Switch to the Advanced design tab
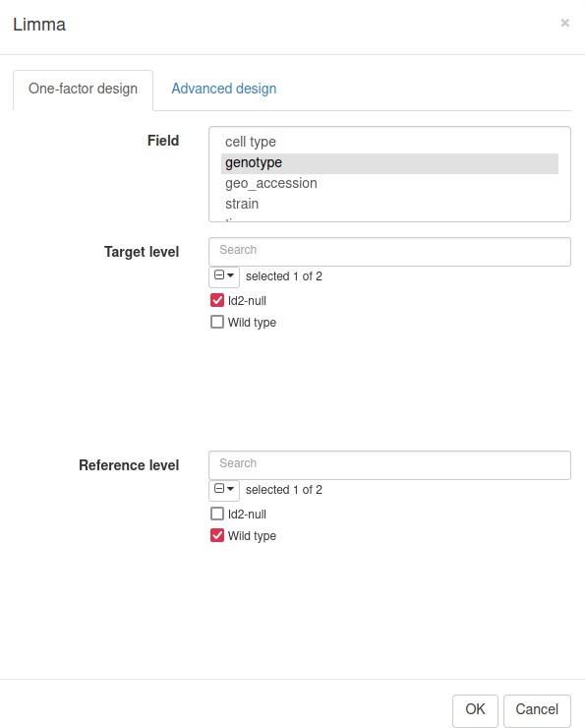The image size is (585, 728). 223,89
